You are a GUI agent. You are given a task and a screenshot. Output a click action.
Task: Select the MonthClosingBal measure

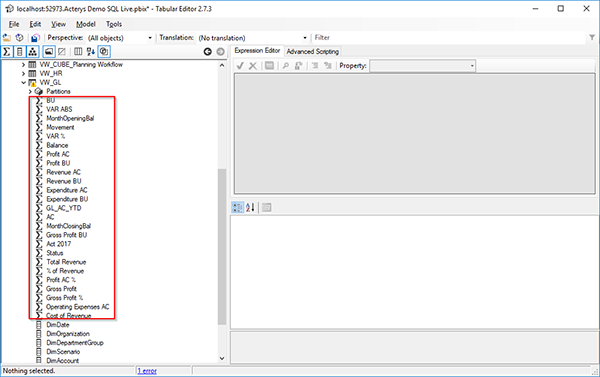coord(68,226)
